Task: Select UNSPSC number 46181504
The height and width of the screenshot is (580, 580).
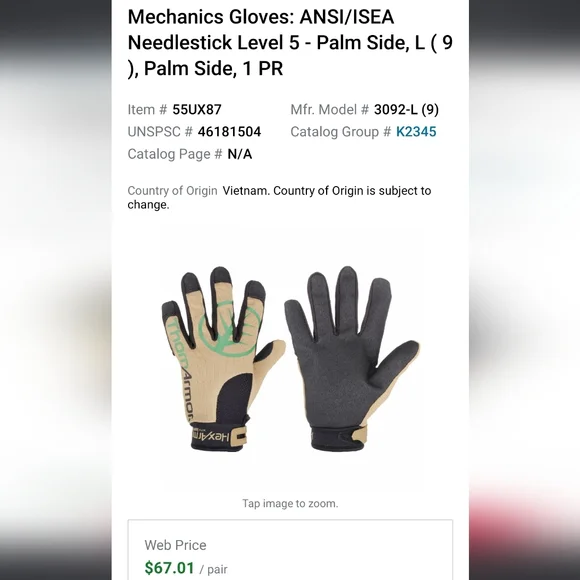Action: pyautogui.click(x=229, y=132)
